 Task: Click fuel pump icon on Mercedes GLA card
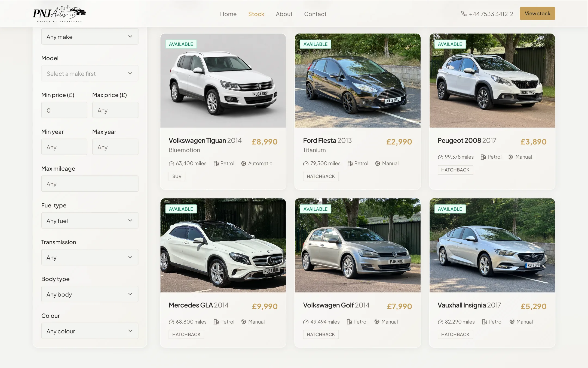(x=216, y=322)
